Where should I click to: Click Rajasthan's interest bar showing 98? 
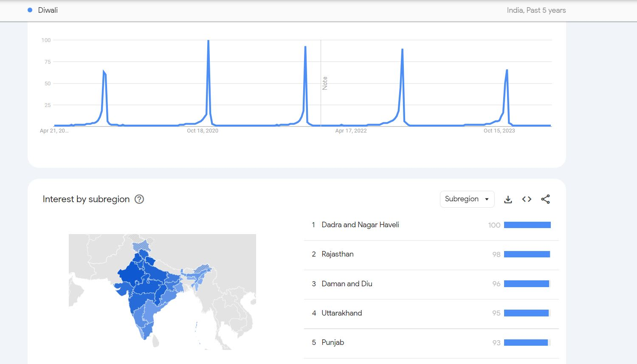pos(527,254)
